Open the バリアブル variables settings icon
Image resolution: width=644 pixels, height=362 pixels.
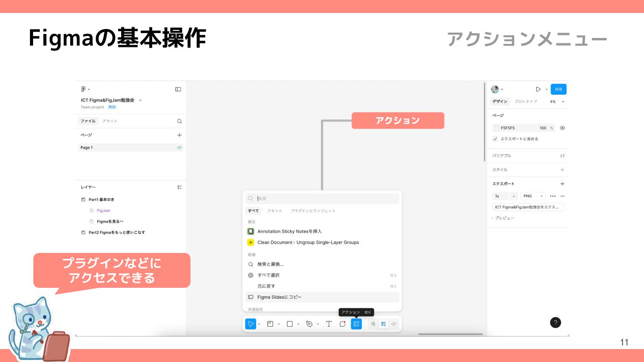point(562,156)
